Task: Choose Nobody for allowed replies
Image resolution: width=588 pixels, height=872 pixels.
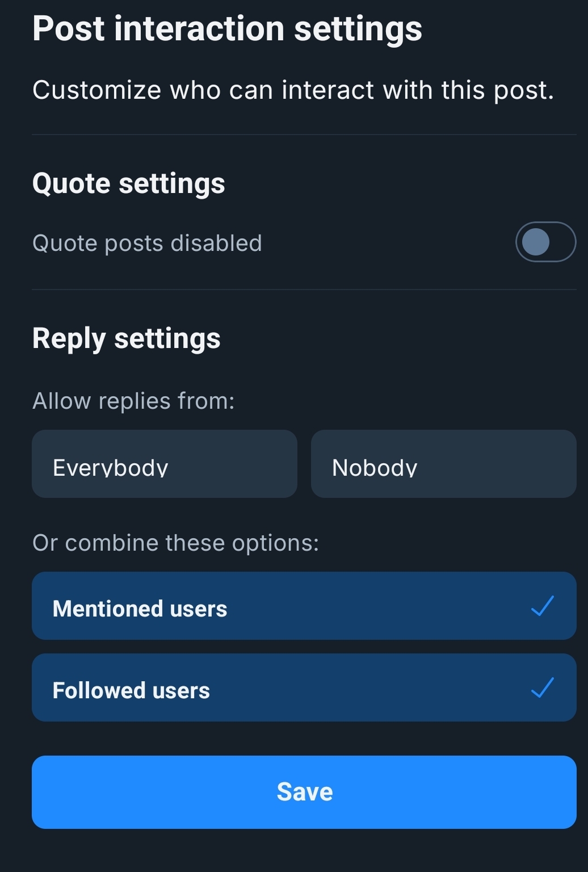Action: 443,464
